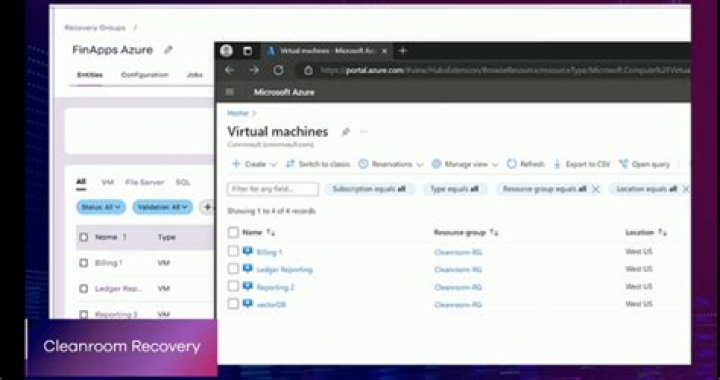Check the Ledger Reporting row in Azure
The height and width of the screenshot is (380, 720).
pos(233,268)
